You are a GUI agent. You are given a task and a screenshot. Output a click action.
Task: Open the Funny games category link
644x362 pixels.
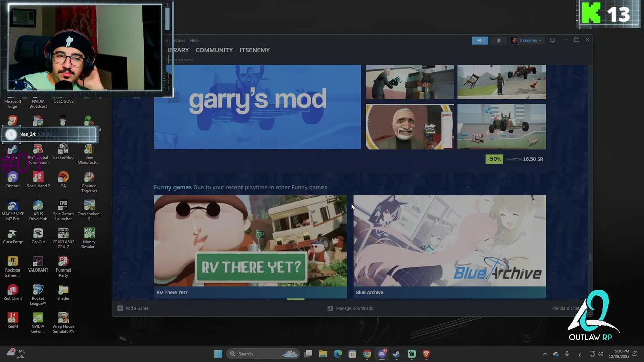tap(173, 187)
